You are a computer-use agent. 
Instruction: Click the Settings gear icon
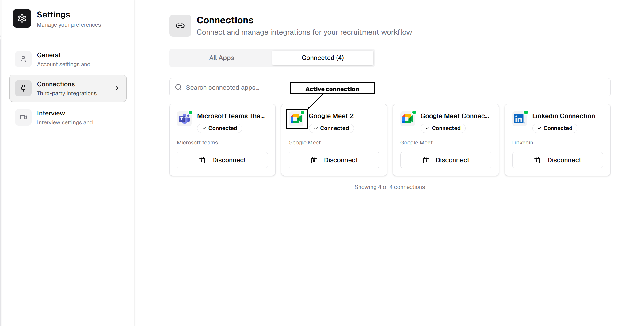tap(22, 18)
